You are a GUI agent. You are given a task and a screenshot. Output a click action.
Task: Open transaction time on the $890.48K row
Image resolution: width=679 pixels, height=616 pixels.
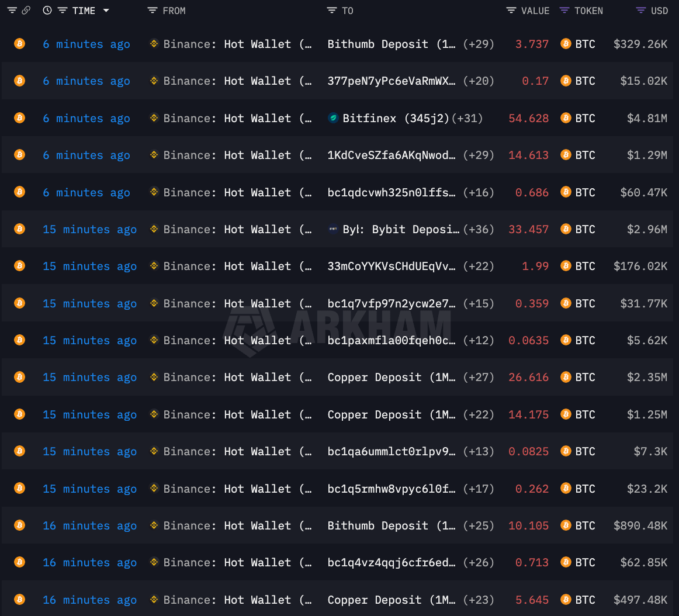tap(89, 525)
